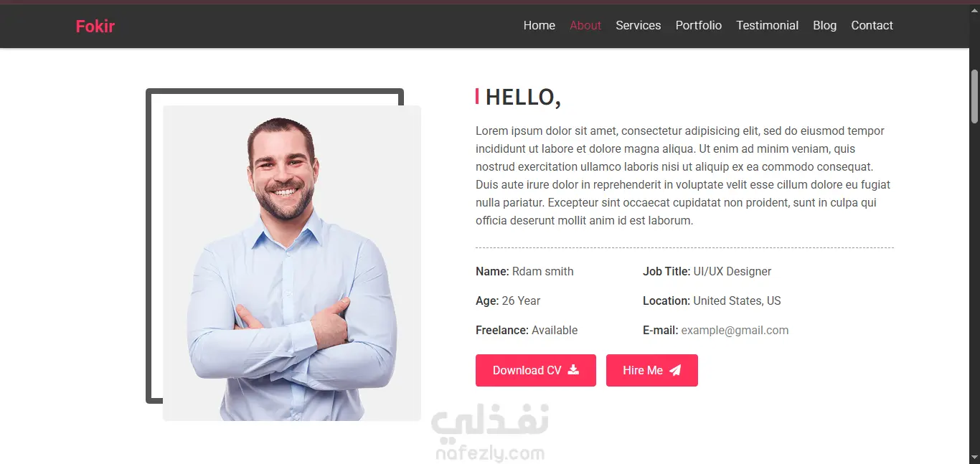Click the HELLO, heading
The width and height of the screenshot is (980, 464).
(x=523, y=97)
